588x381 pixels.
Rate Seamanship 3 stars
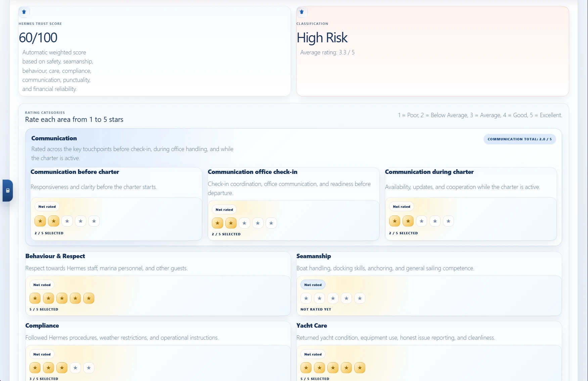tap(333, 298)
